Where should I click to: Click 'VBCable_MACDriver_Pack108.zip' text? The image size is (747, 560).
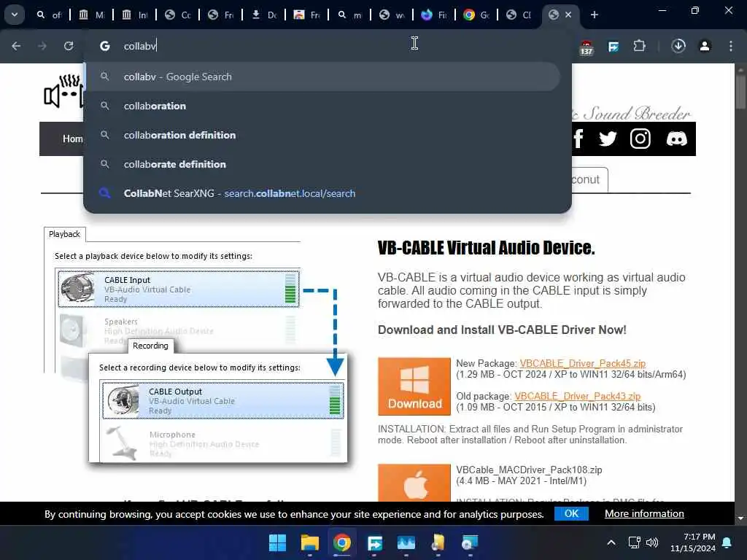(530, 470)
